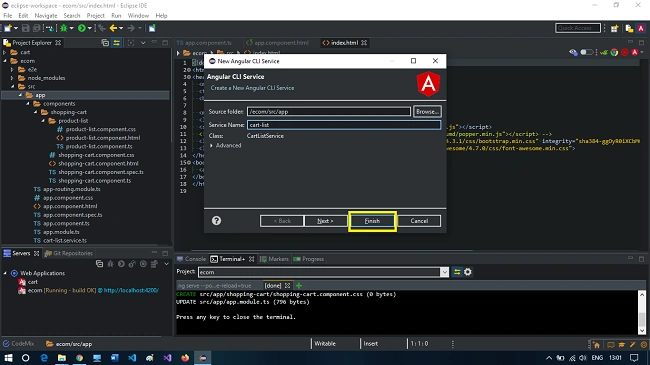Open the http://localhost:4200/ link
650x365 pixels.
(x=131, y=290)
